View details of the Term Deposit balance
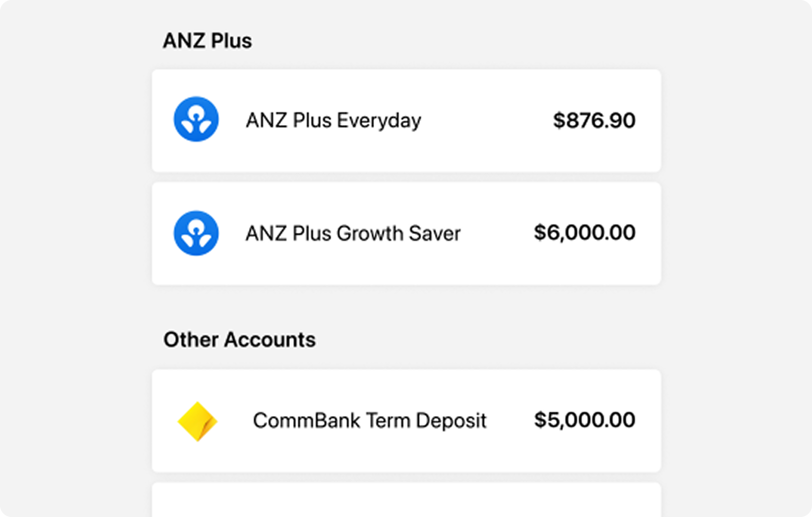The width and height of the screenshot is (812, 517). tap(585, 420)
